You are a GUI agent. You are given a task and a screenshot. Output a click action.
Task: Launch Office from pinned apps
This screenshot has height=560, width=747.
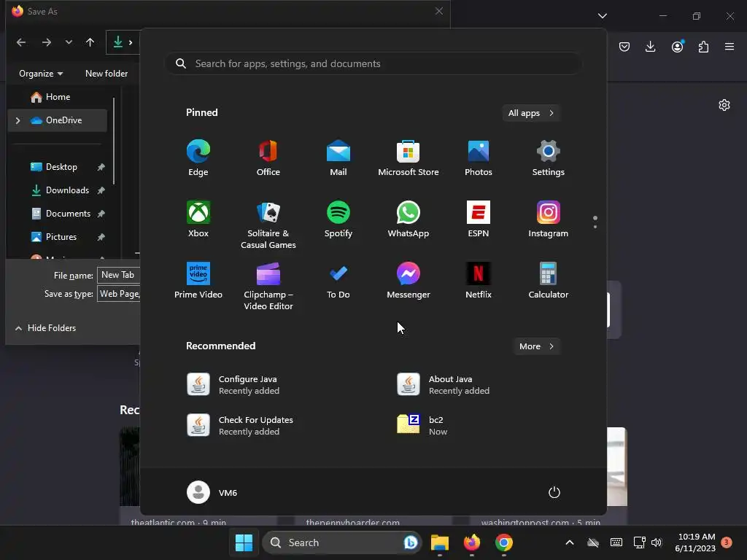coord(268,158)
